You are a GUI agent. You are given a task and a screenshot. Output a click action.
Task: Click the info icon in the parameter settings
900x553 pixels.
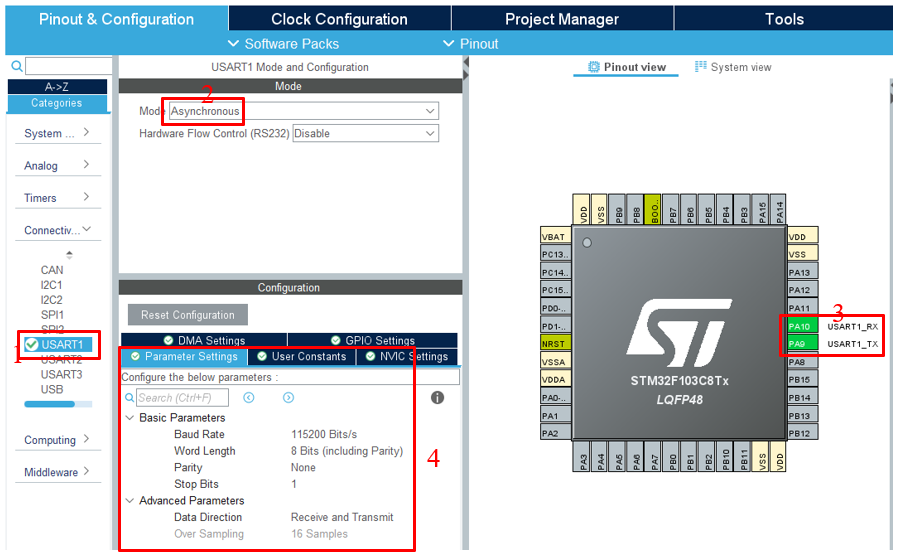click(437, 398)
